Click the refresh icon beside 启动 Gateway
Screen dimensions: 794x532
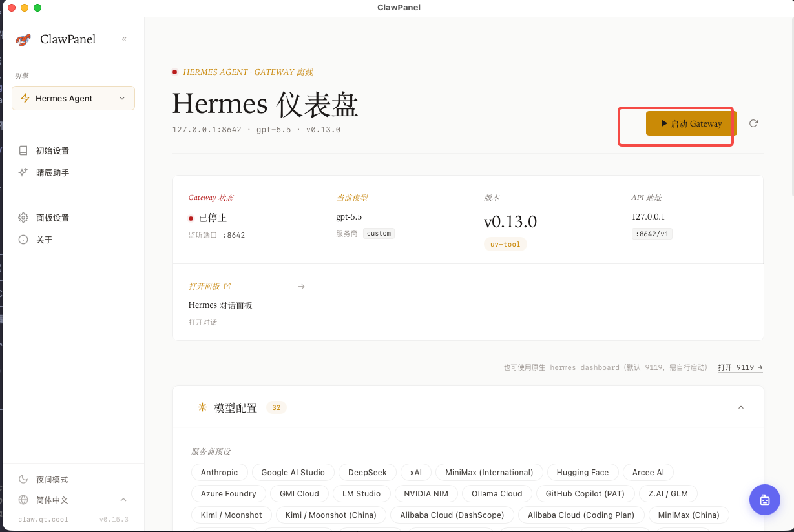tap(753, 123)
